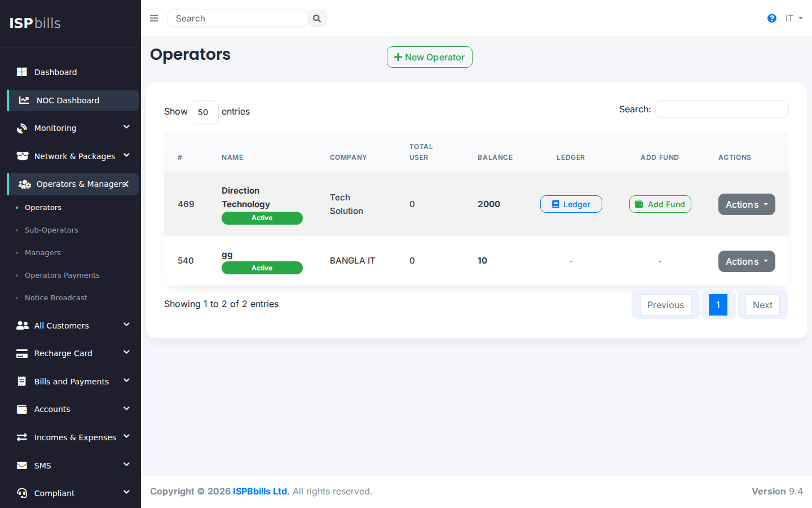Open the Sub-Operators submenu item
Viewport: 812px width, 508px height.
[51, 230]
